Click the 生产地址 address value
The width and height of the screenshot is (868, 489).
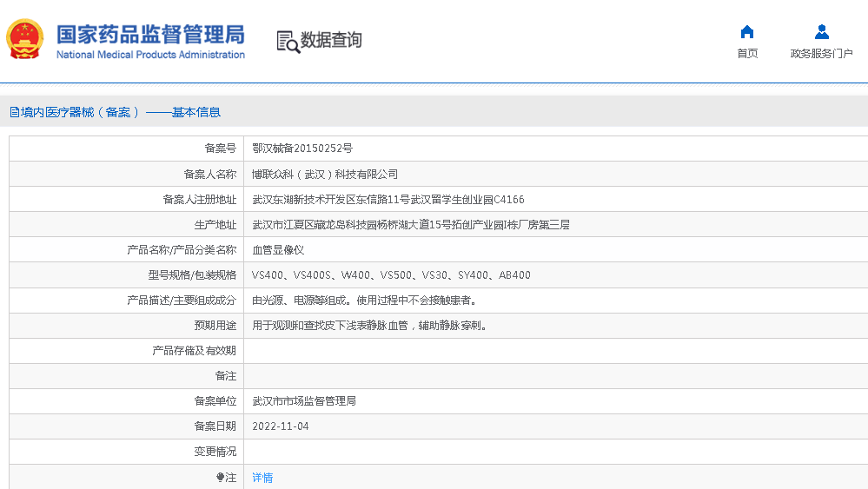pyautogui.click(x=410, y=224)
